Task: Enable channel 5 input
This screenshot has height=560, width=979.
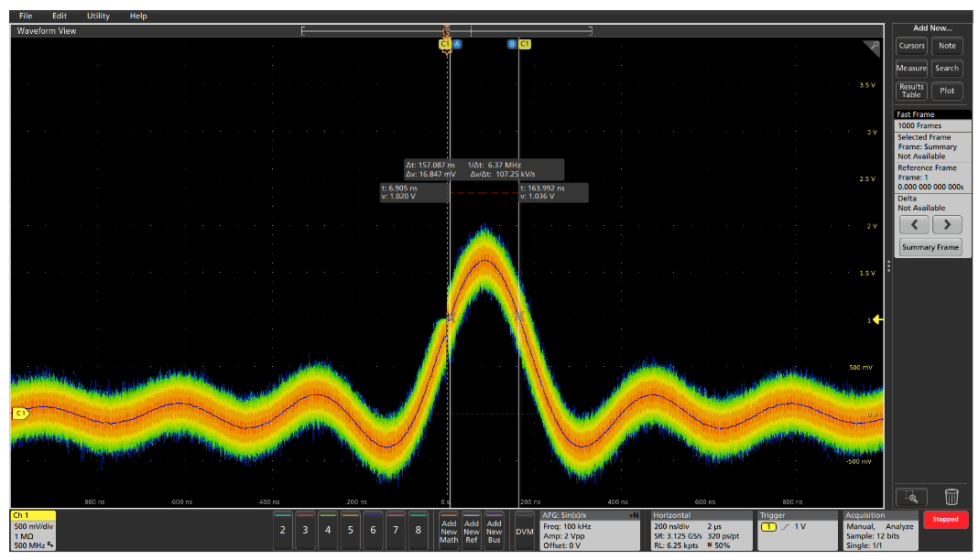Action: tap(350, 531)
